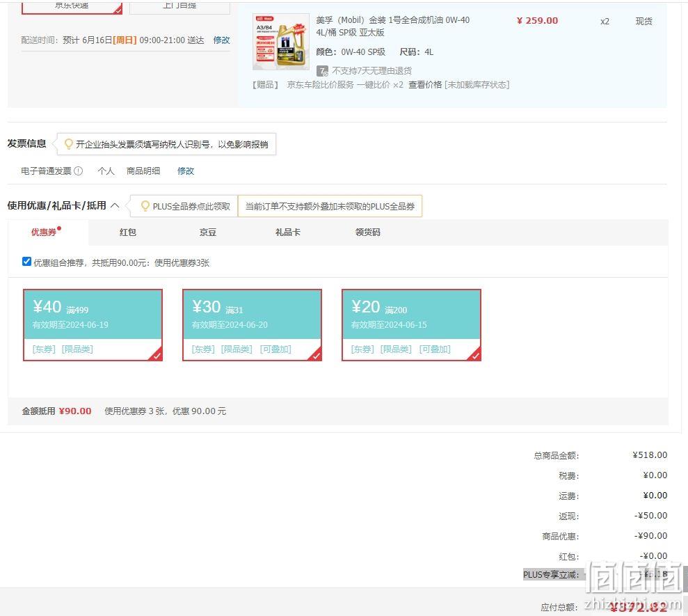
Task: Click the 7-day no-return policy icon
Action: 323,71
